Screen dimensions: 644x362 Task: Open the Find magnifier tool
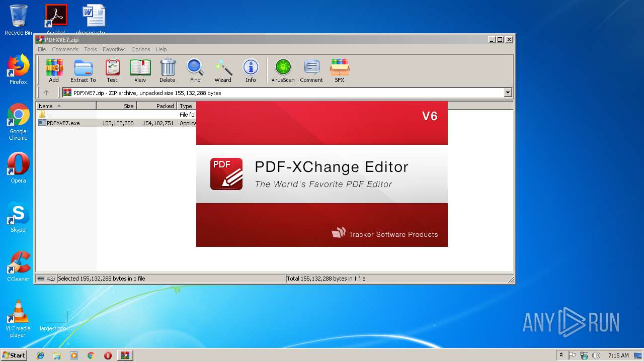tap(195, 70)
